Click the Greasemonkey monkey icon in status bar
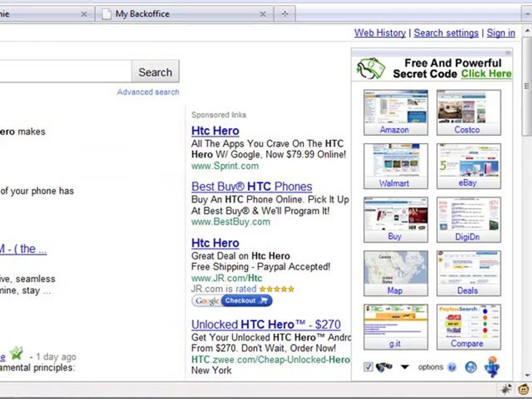Viewport: 532px width, 399px height. [524, 389]
